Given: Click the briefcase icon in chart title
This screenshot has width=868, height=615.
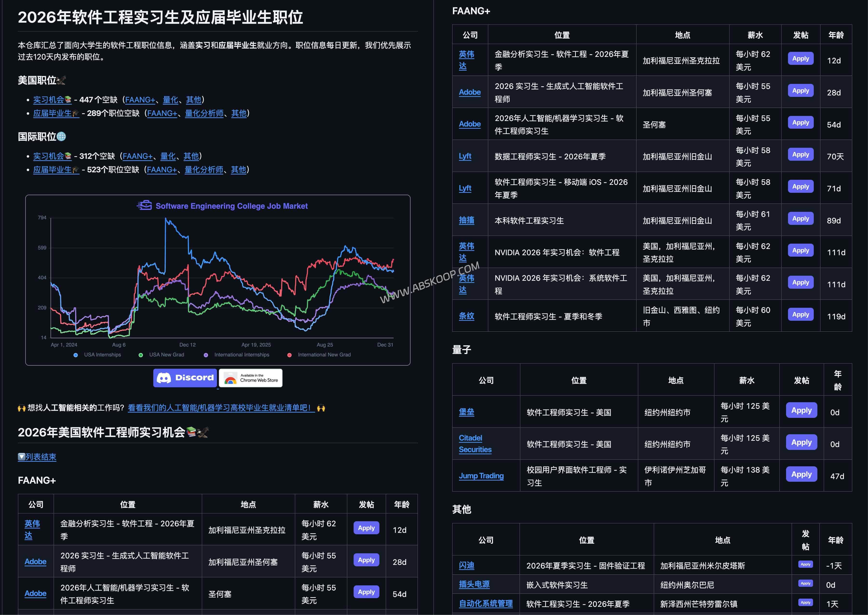Looking at the screenshot, I should pos(144,206).
